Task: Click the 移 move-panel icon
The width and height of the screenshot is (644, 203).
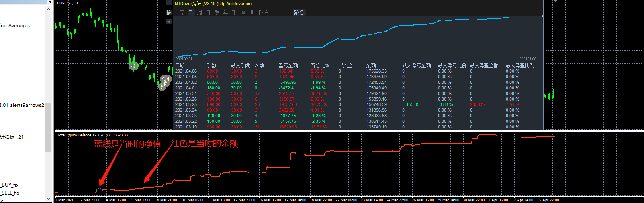Action: point(169,12)
